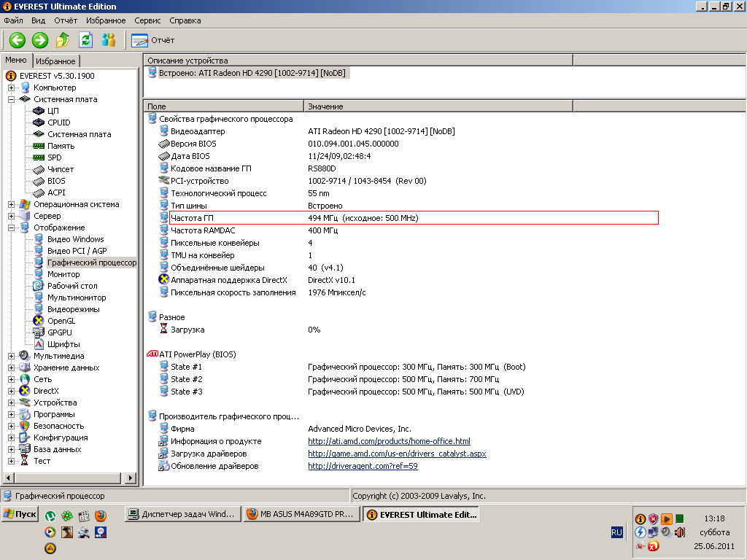Open the Вид menu
Screen dimensions: 747x560
coord(38,20)
